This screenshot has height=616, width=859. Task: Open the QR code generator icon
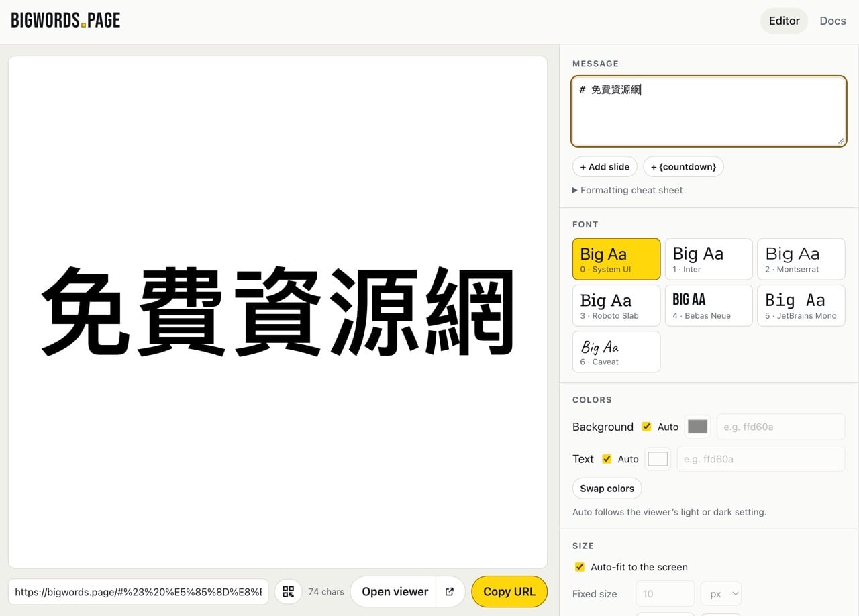coord(288,592)
